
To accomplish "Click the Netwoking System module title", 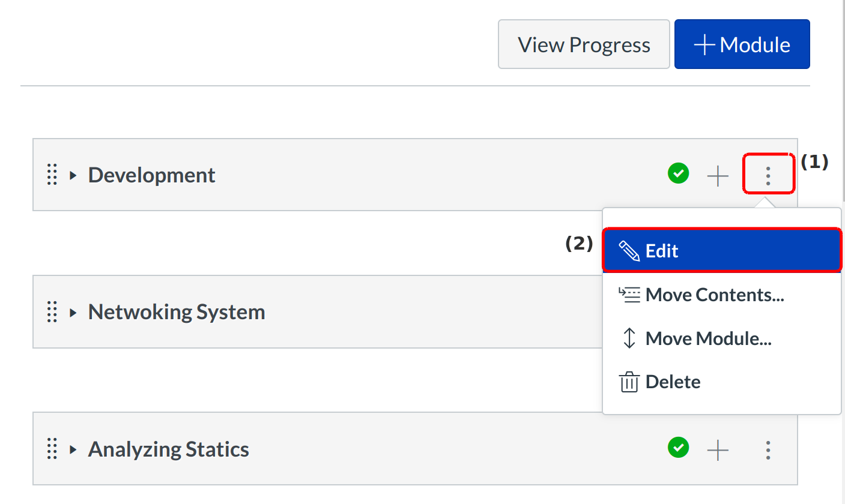I will [177, 312].
